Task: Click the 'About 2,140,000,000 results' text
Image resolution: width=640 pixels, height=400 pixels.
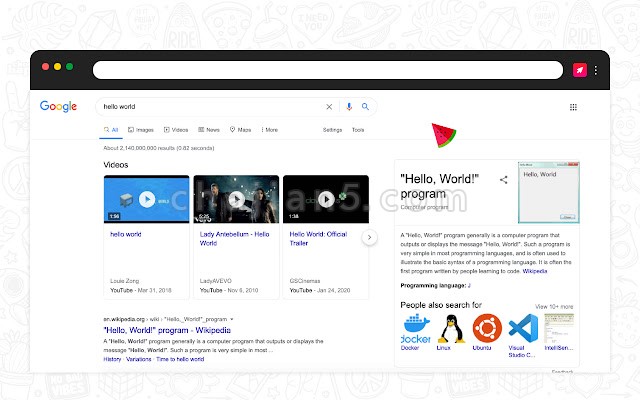Action: (x=159, y=148)
